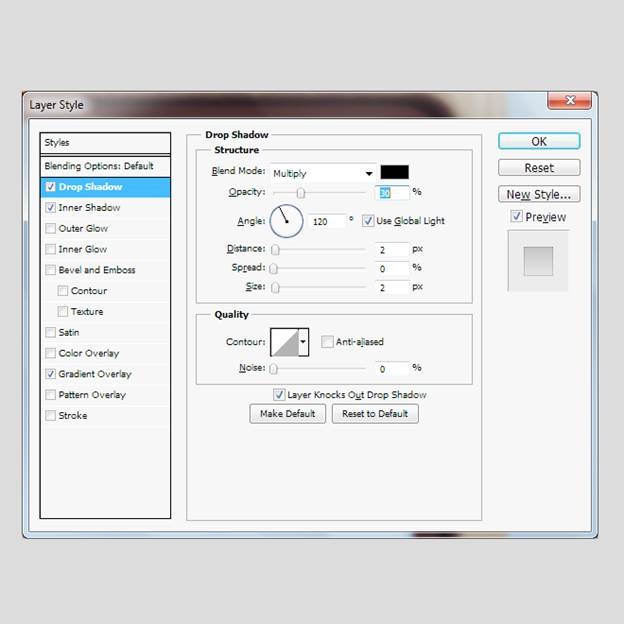Toggle the Use Global Light checkbox
The height and width of the screenshot is (624, 624).
point(368,221)
